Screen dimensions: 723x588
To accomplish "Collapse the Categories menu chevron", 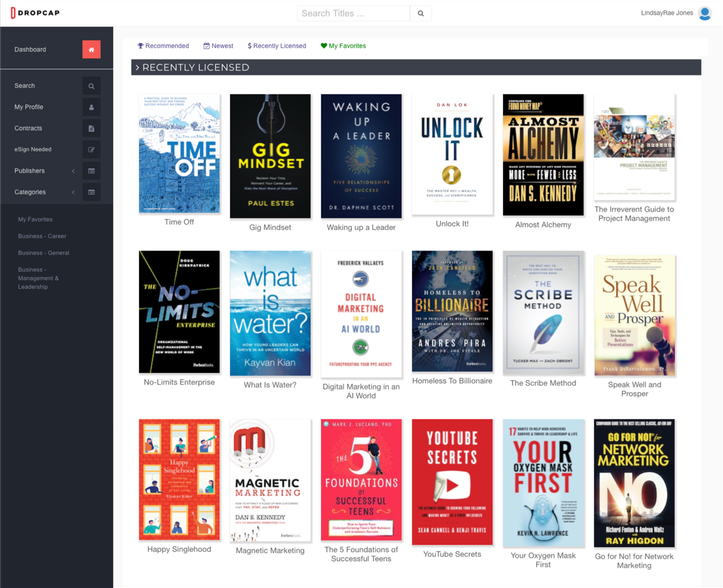I will [73, 192].
